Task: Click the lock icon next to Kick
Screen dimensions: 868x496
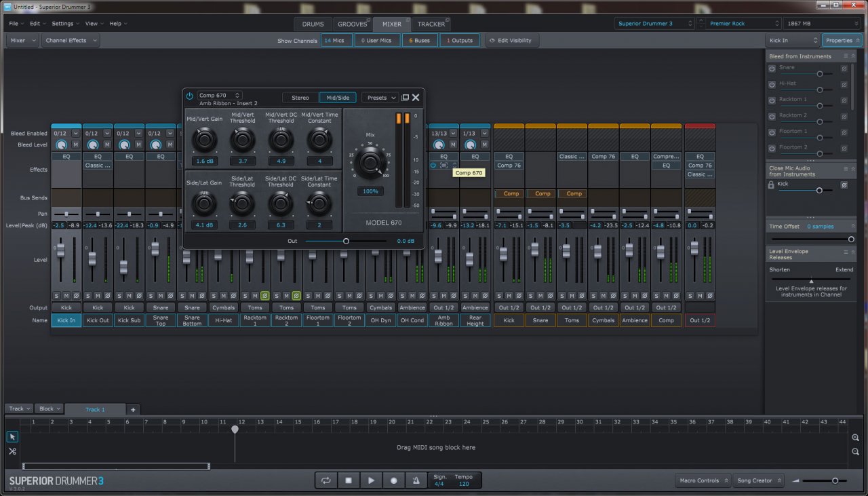Action: [x=772, y=185]
